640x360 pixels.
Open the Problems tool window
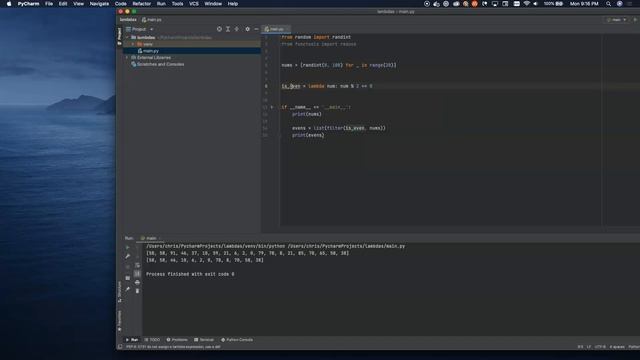(x=177, y=340)
